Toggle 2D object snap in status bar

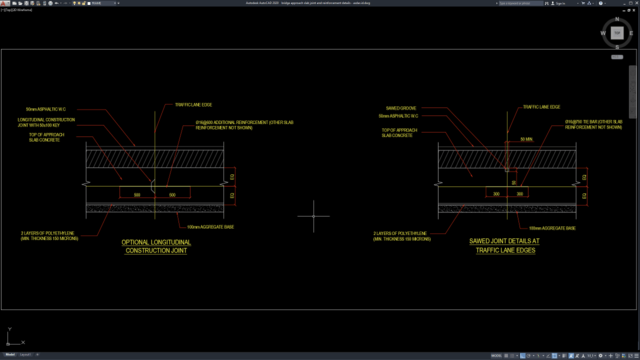554,356
